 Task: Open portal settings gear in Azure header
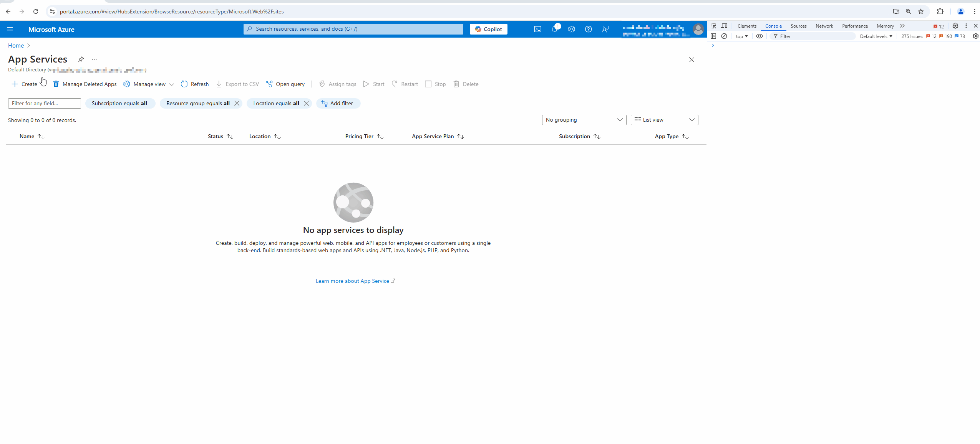click(x=572, y=29)
